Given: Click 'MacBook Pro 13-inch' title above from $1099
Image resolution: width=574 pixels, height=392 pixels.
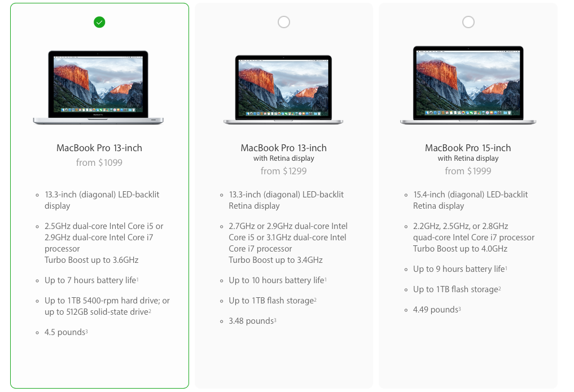Looking at the screenshot, I should point(99,148).
